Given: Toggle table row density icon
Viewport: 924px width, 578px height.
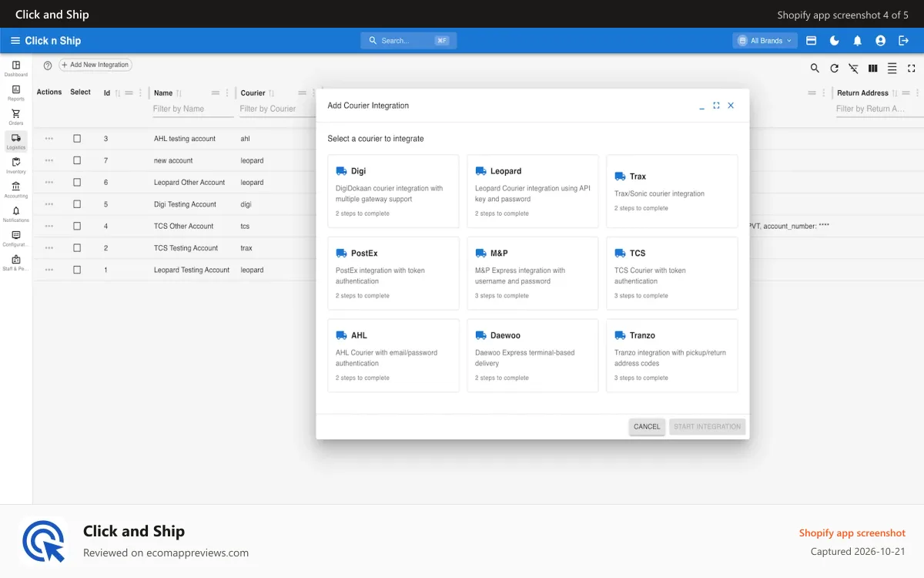Looking at the screenshot, I should (x=892, y=69).
